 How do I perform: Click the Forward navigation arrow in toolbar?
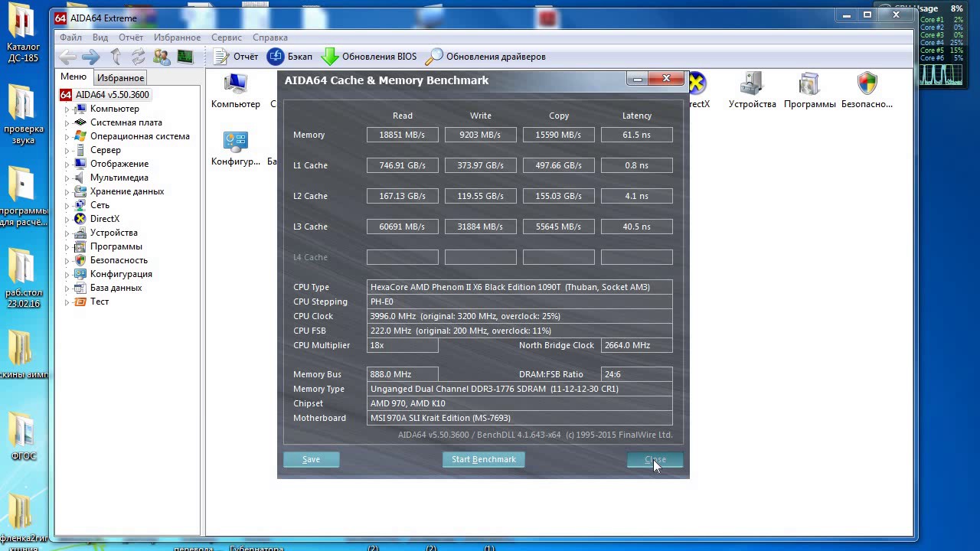[x=91, y=57]
